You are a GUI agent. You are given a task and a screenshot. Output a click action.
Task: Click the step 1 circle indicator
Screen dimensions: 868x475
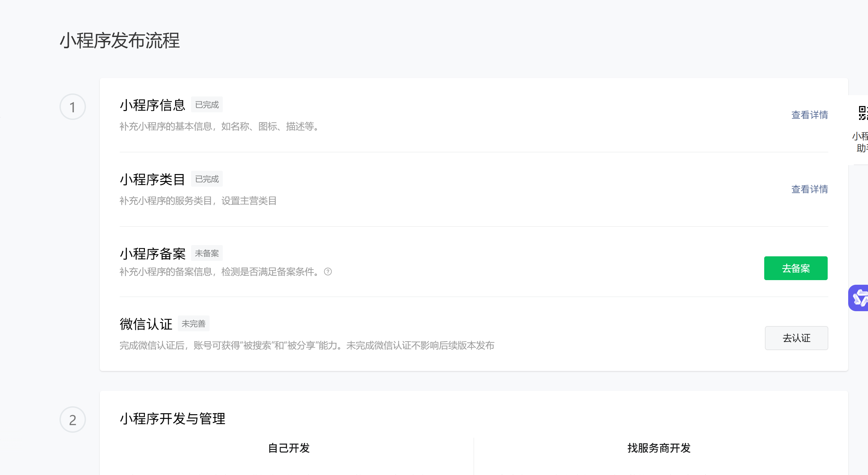[72, 107]
